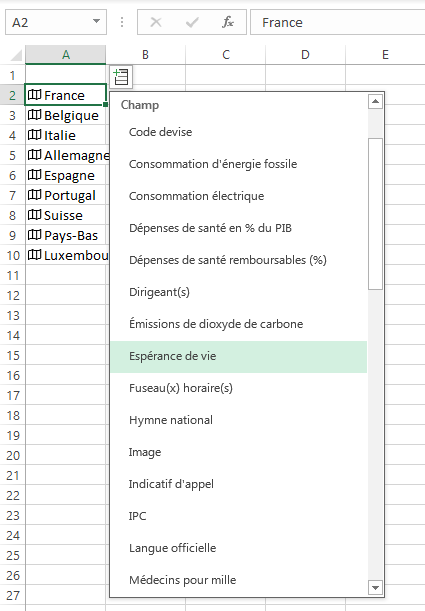425x611 pixels.
Task: Click the formula bar Cancel X icon
Action: (156, 22)
